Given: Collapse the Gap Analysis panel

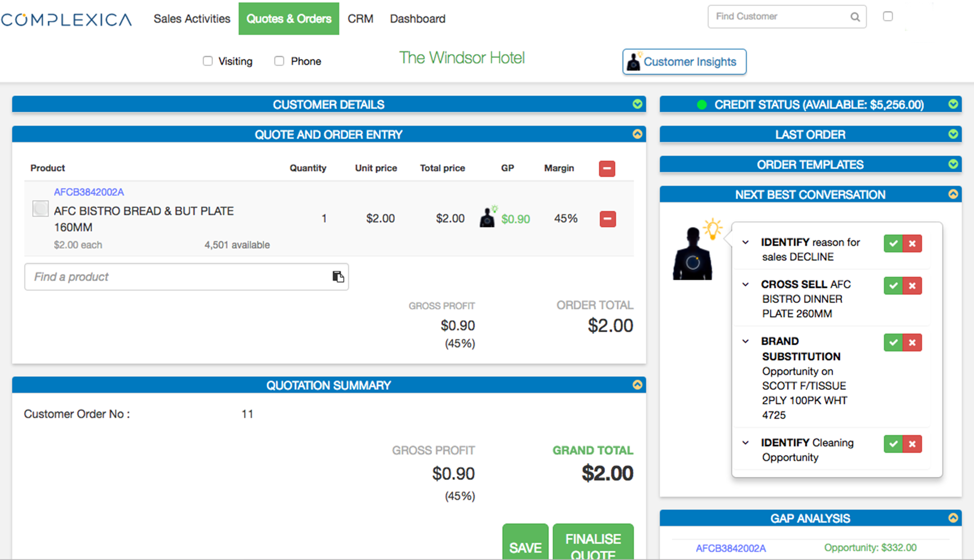Looking at the screenshot, I should [953, 518].
